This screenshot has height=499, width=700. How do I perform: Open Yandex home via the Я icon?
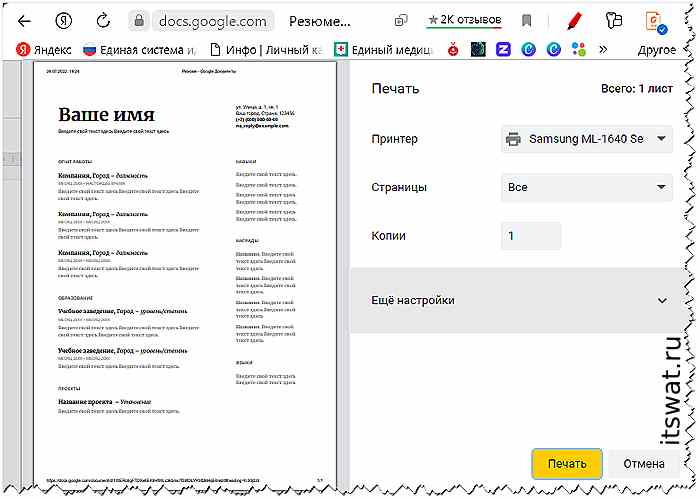click(63, 20)
